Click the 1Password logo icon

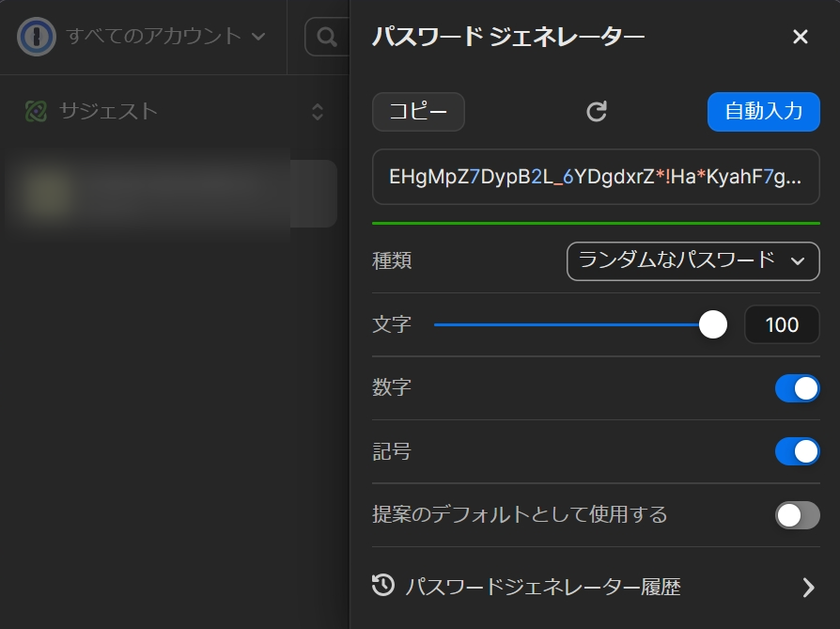click(37, 37)
